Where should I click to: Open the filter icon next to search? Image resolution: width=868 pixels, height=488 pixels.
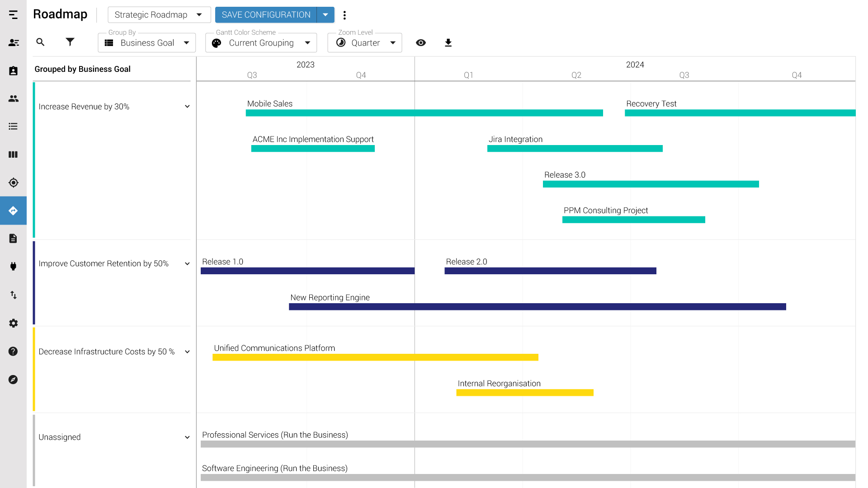pyautogui.click(x=70, y=42)
